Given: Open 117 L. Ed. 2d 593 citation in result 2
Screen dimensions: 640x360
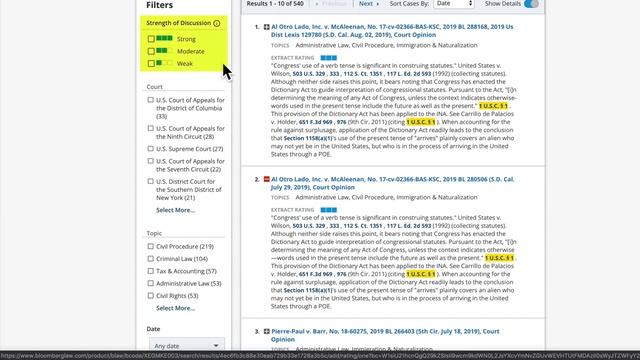Looking at the screenshot, I should [409, 226].
